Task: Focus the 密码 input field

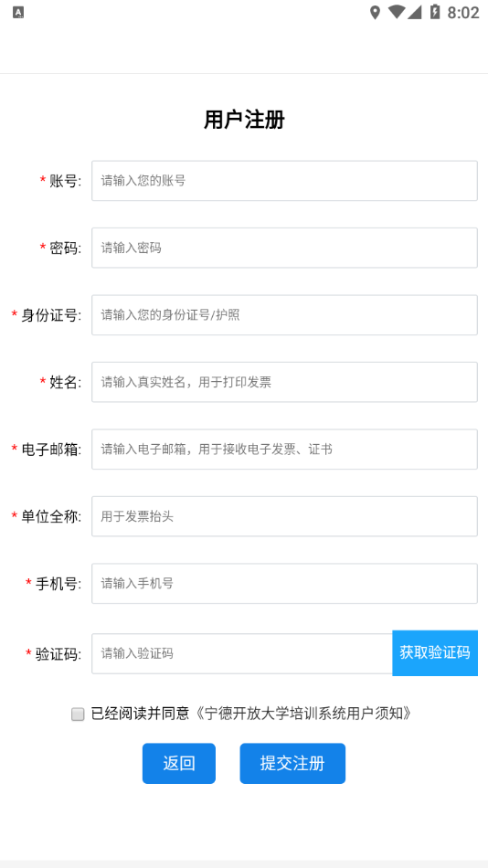Action: [x=285, y=248]
